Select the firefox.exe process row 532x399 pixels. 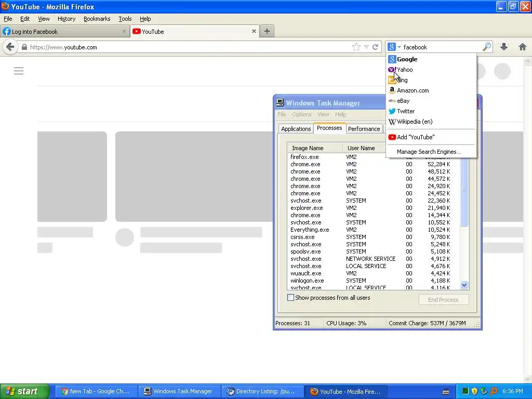(x=373, y=157)
